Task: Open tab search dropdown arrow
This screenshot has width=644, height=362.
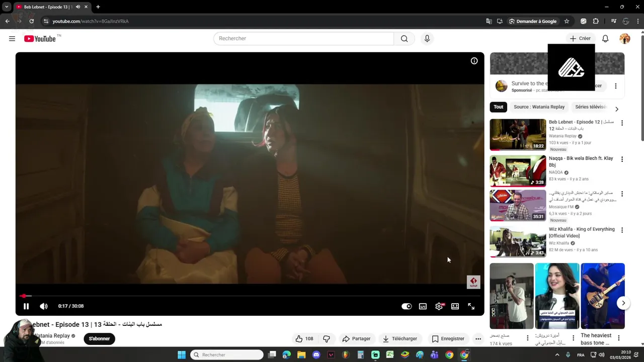Action: click(x=7, y=7)
